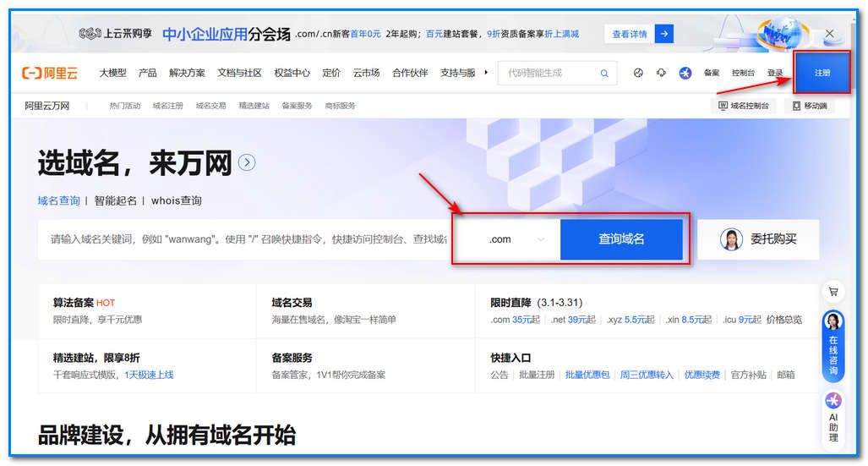The width and height of the screenshot is (868, 466).
Task: Open the AI assistant star icon in header
Action: (x=685, y=73)
